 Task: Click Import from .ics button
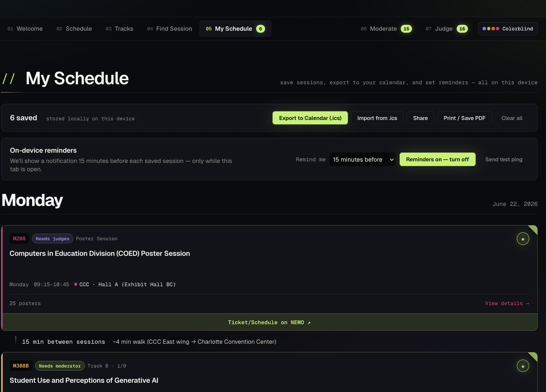click(377, 118)
